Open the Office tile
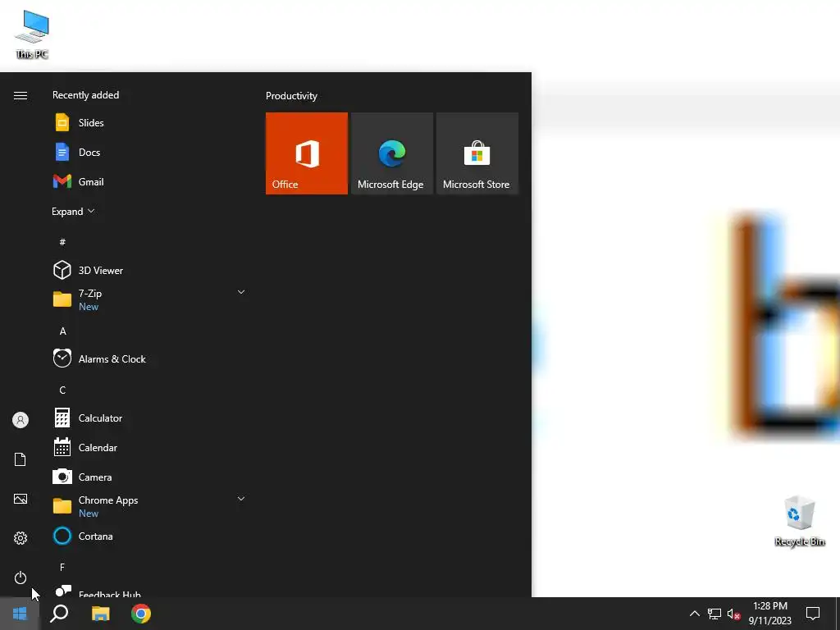The height and width of the screenshot is (630, 840). point(307,153)
